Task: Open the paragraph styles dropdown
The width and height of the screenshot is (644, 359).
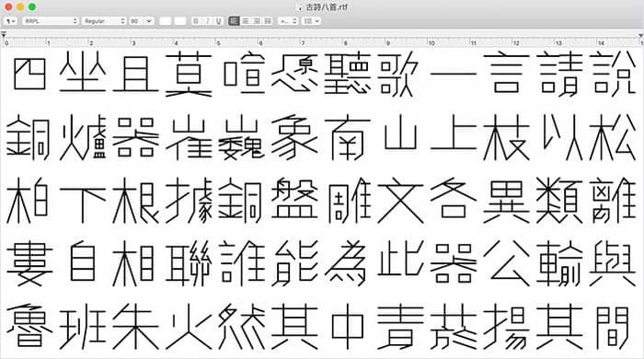Action: pyautogui.click(x=10, y=20)
